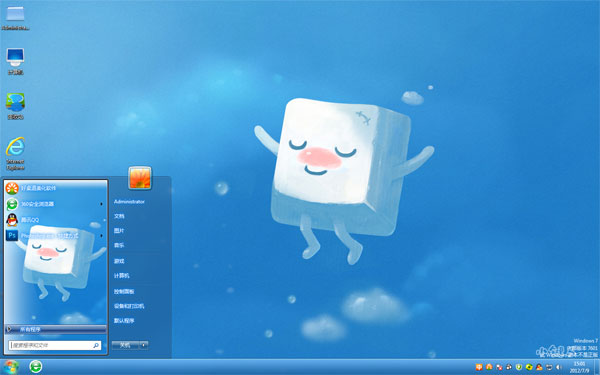Open the network connection tray icon

549,367
